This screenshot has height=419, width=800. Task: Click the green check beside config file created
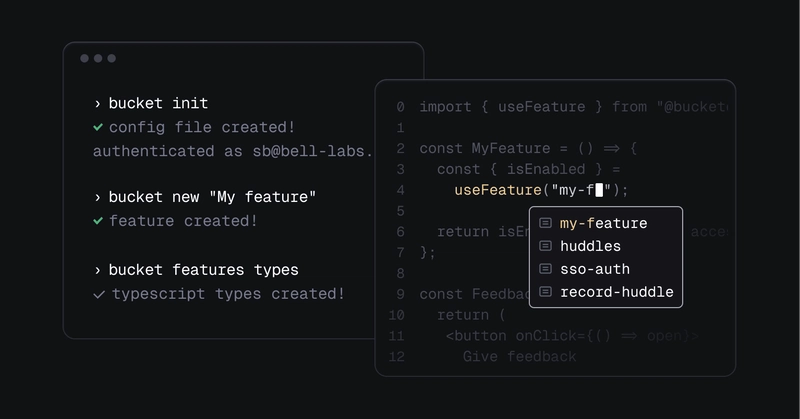coord(98,127)
